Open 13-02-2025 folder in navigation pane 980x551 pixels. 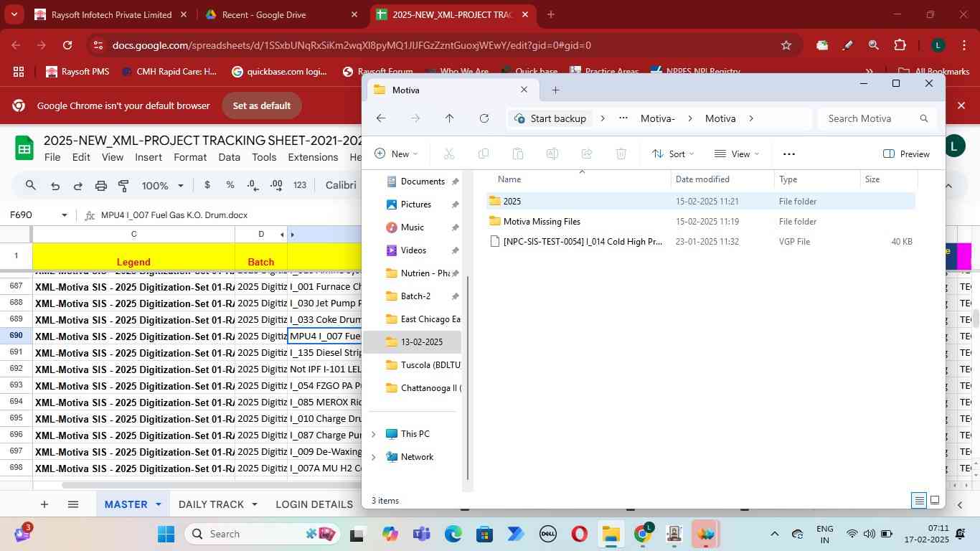(413, 342)
